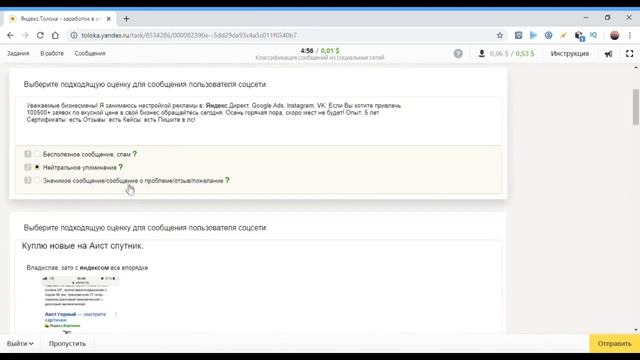Open the browser home page icon
The width and height of the screenshot is (640, 360).
pyautogui.click(x=55, y=36)
